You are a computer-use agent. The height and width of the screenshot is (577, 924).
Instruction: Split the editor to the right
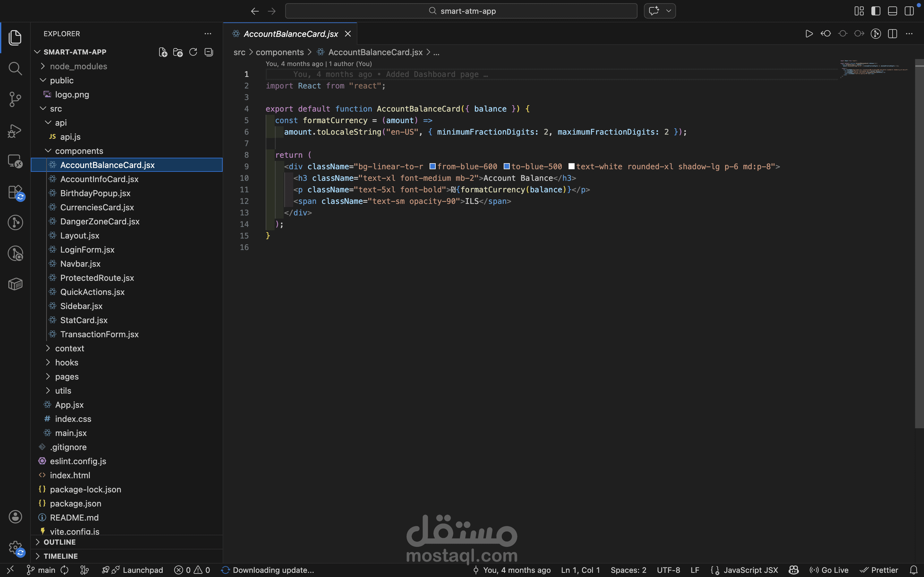point(892,34)
